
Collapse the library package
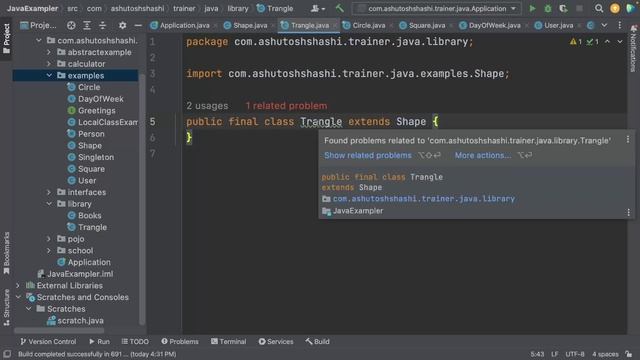coord(49,204)
